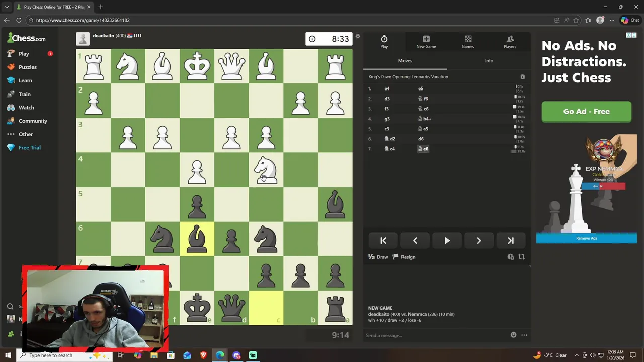Click deadkaito's avatar thumbnail
Image resolution: width=644 pixels, height=362 pixels.
[83, 39]
